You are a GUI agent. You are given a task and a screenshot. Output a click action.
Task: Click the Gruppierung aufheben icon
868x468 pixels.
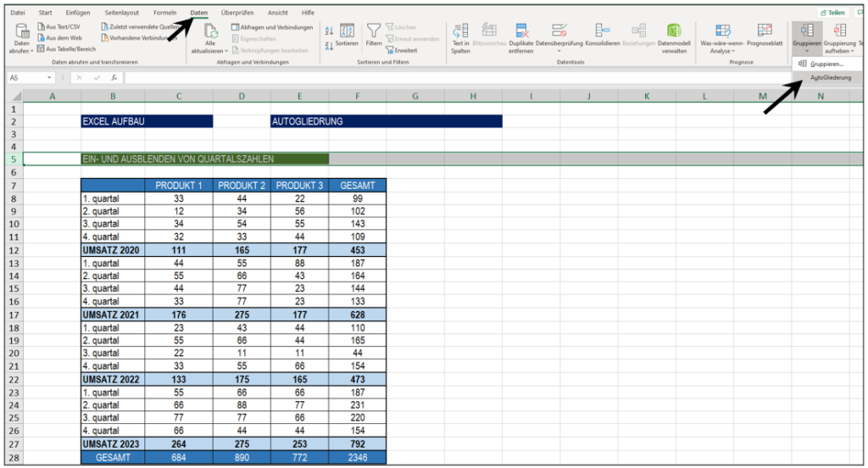(840, 31)
